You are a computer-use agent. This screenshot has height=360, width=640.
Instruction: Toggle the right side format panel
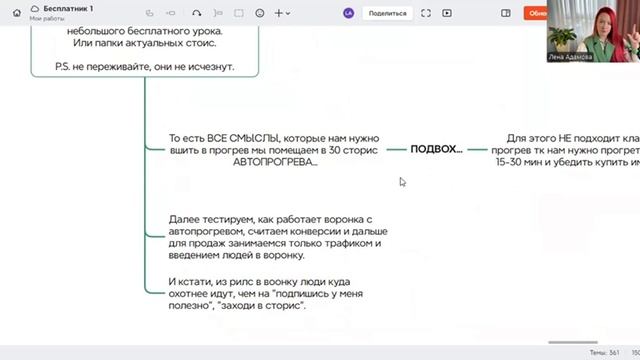(x=506, y=13)
